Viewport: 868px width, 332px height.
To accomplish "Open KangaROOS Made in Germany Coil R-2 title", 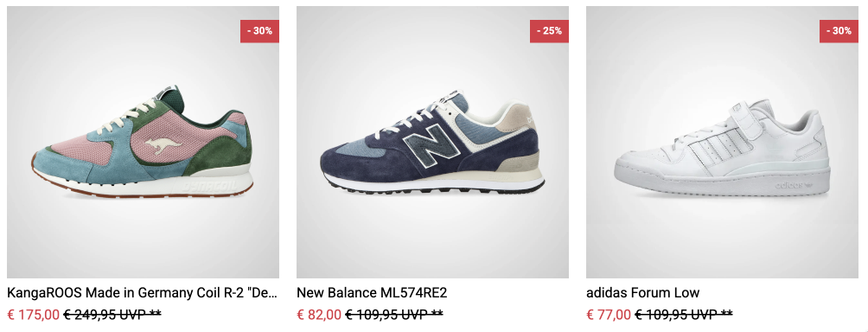I will pos(143,293).
